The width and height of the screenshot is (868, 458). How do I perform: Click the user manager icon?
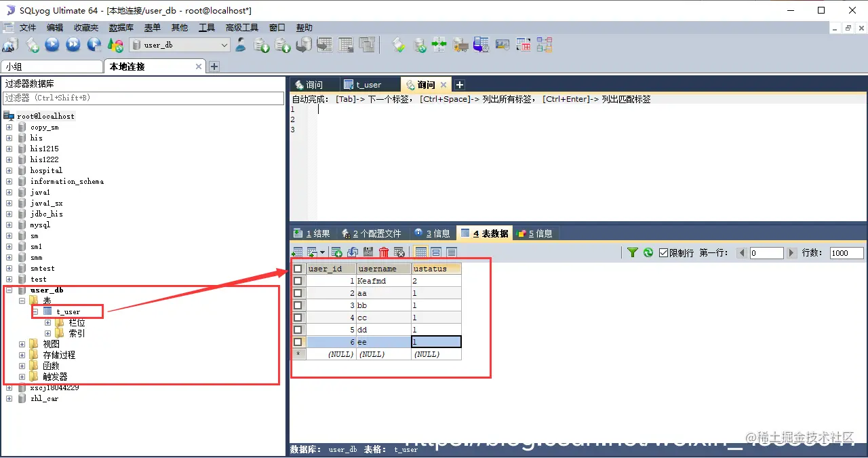click(241, 45)
